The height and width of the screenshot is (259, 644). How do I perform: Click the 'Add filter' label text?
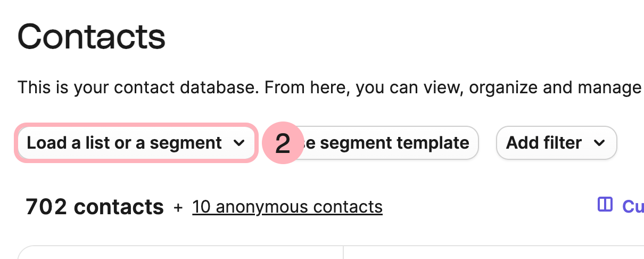tap(543, 143)
